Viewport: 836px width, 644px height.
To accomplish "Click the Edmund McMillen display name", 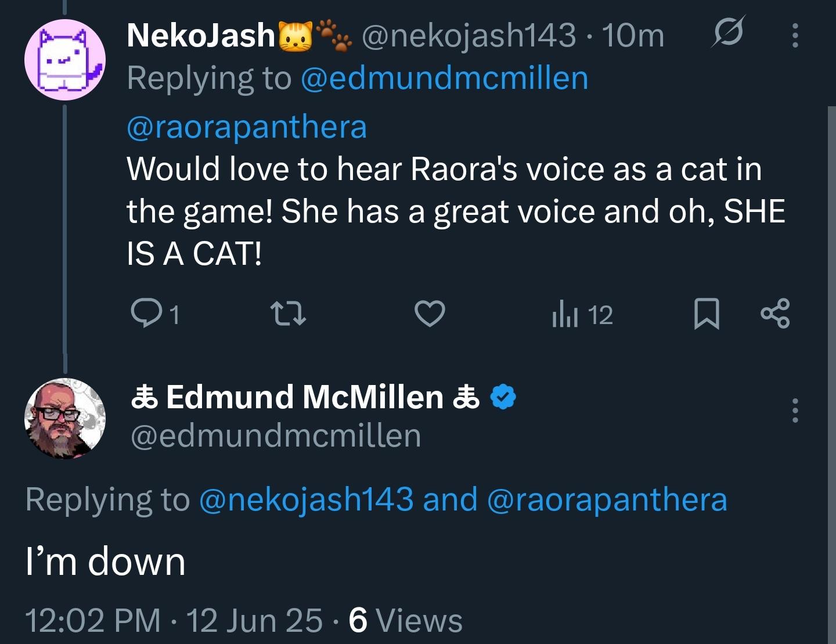I will point(304,397).
